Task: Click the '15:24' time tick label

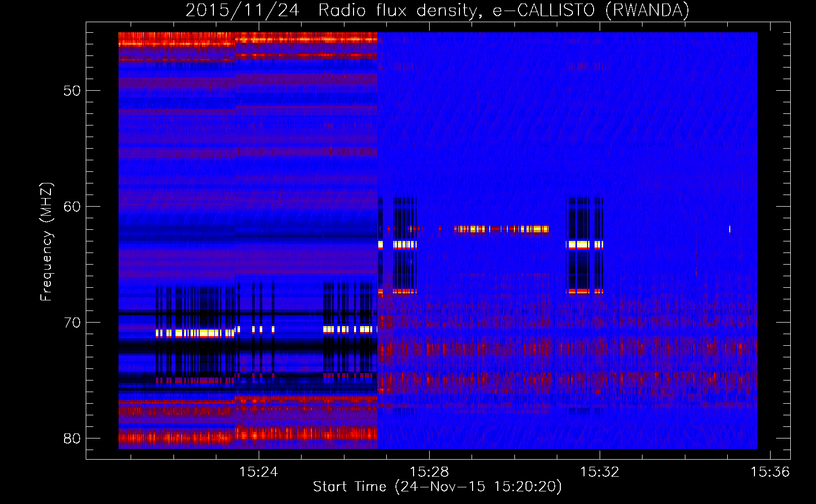Action: pos(258,472)
